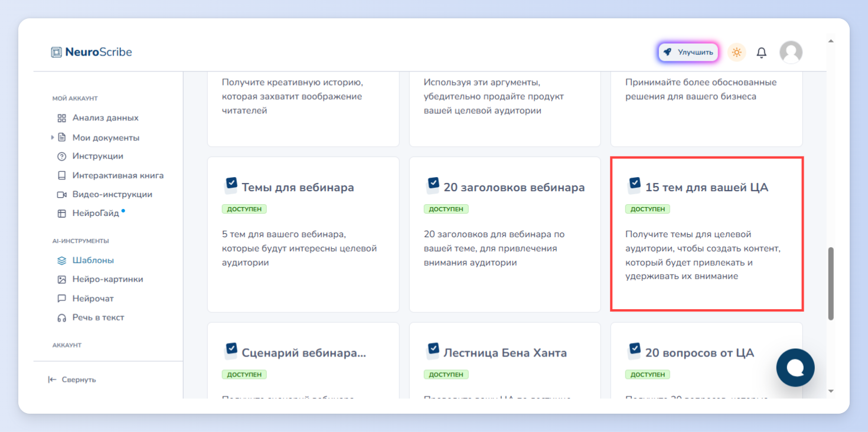This screenshot has height=432, width=868.
Task: Open the notifications bell
Action: pyautogui.click(x=762, y=53)
